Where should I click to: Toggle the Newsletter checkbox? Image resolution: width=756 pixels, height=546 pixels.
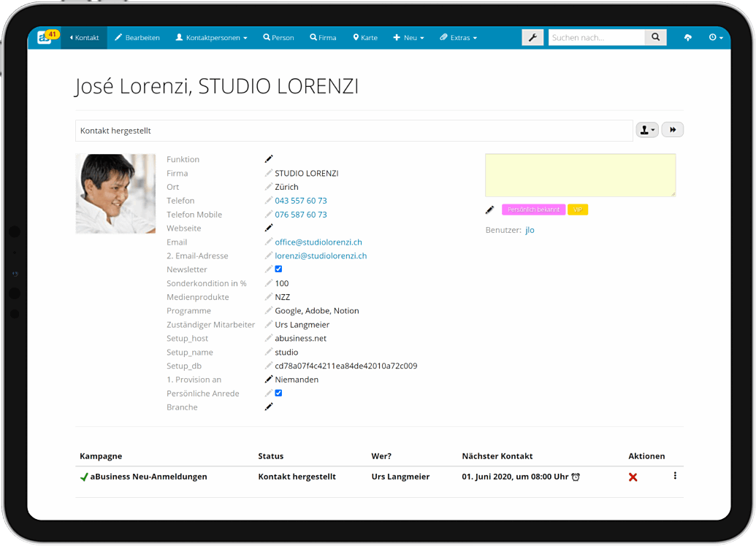pos(278,269)
